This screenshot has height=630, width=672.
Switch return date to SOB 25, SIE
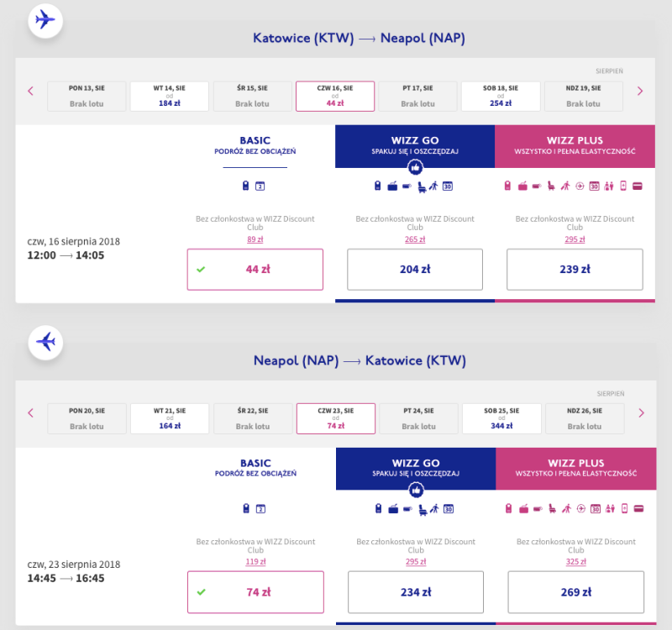click(501, 418)
